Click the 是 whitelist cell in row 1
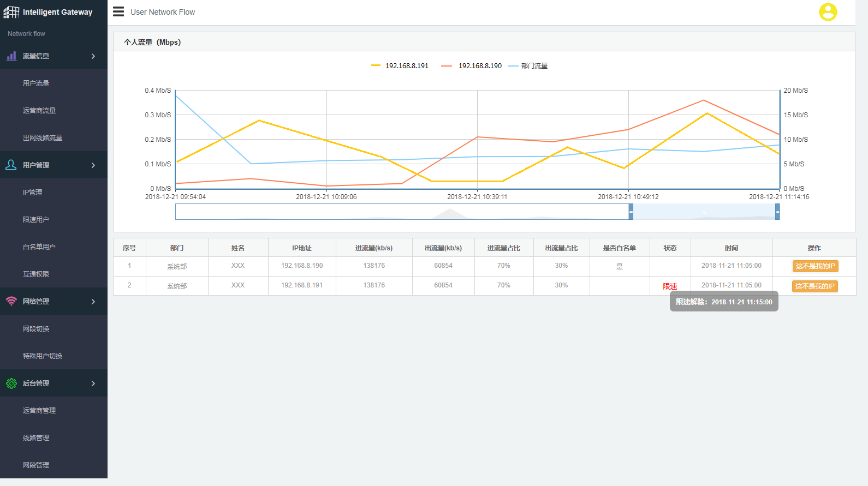 619,266
